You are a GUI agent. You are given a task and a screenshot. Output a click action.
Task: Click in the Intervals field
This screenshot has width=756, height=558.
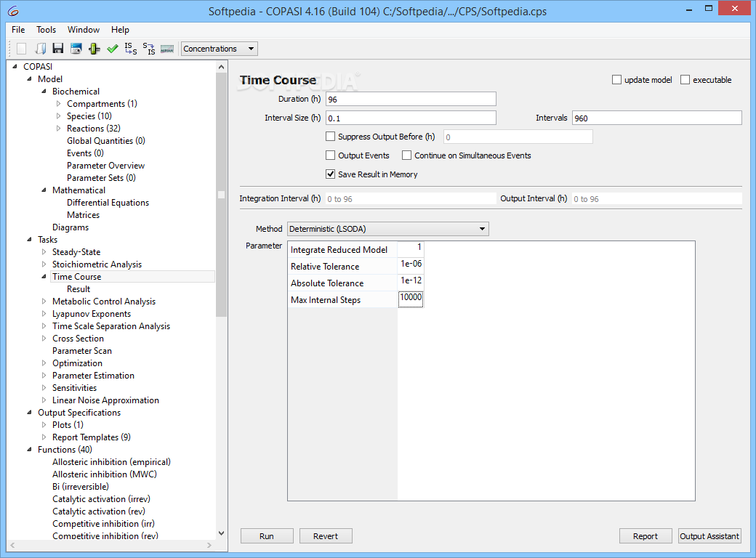coord(656,118)
